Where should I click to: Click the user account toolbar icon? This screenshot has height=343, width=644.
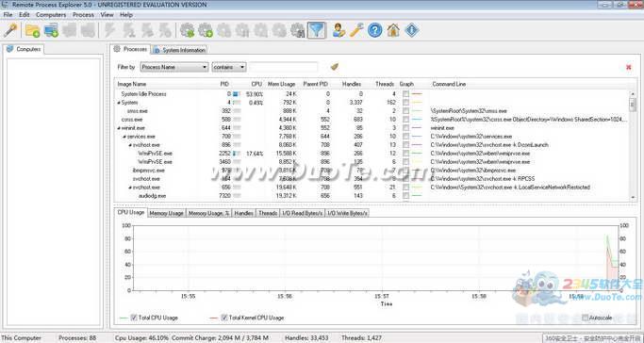(x=339, y=30)
